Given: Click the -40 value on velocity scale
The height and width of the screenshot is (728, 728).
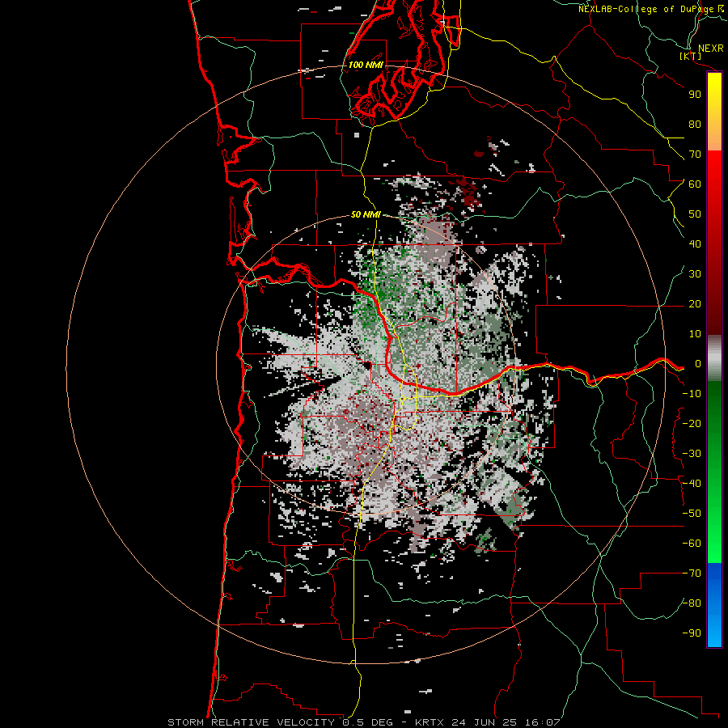Looking at the screenshot, I should click(692, 484).
